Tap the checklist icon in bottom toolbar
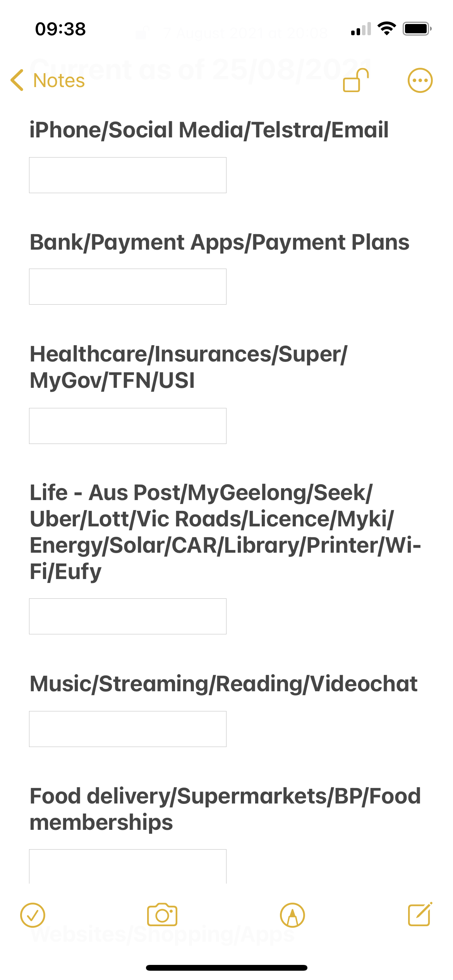 point(33,915)
